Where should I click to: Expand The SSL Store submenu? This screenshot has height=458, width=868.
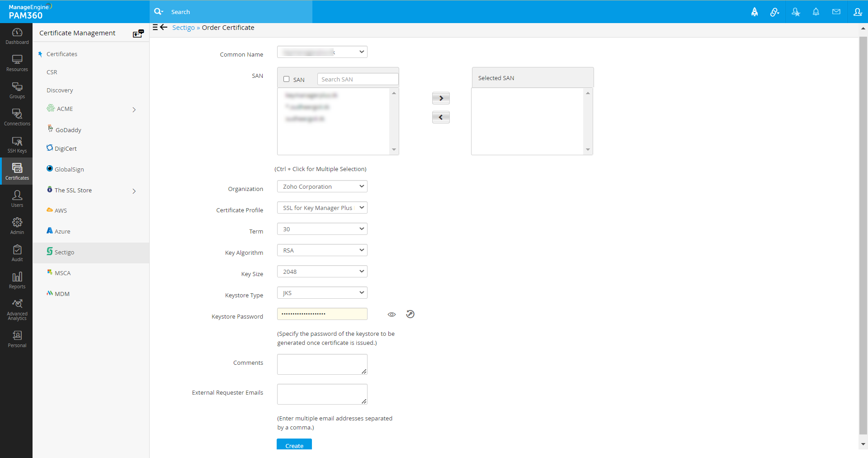pos(134,191)
